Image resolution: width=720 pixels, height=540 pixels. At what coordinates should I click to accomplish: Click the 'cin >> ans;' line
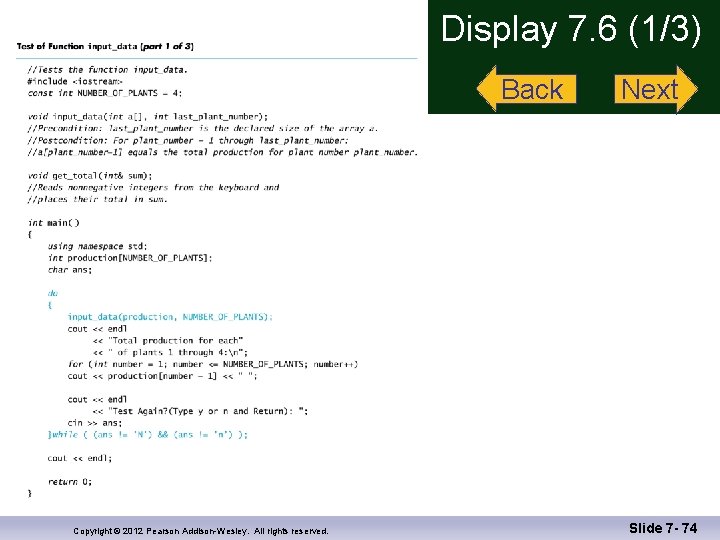[x=95, y=423]
